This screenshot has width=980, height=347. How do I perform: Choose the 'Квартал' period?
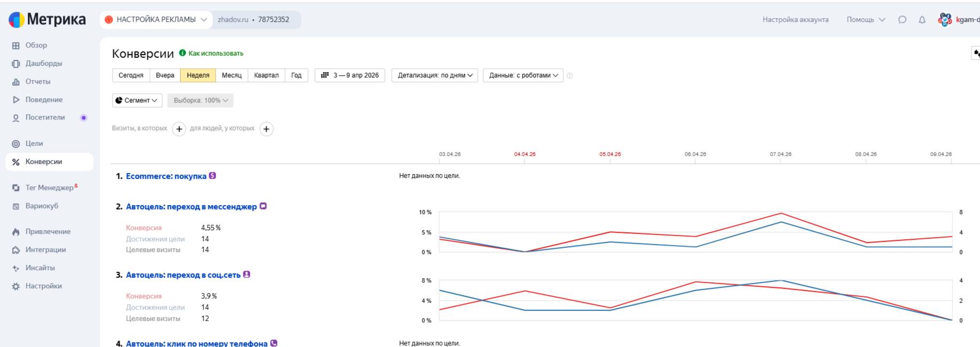pyautogui.click(x=266, y=75)
